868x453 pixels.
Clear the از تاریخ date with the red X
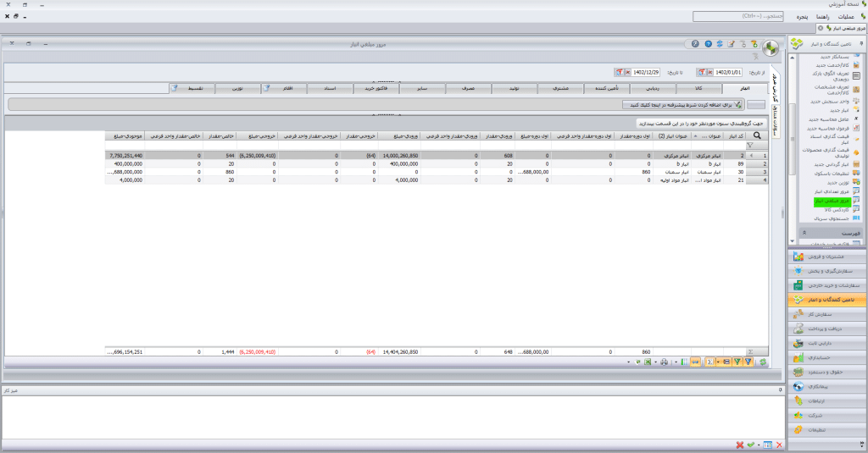click(710, 73)
